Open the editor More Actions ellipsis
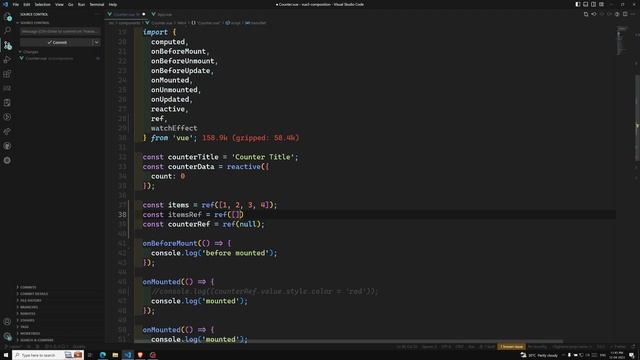 [633, 14]
